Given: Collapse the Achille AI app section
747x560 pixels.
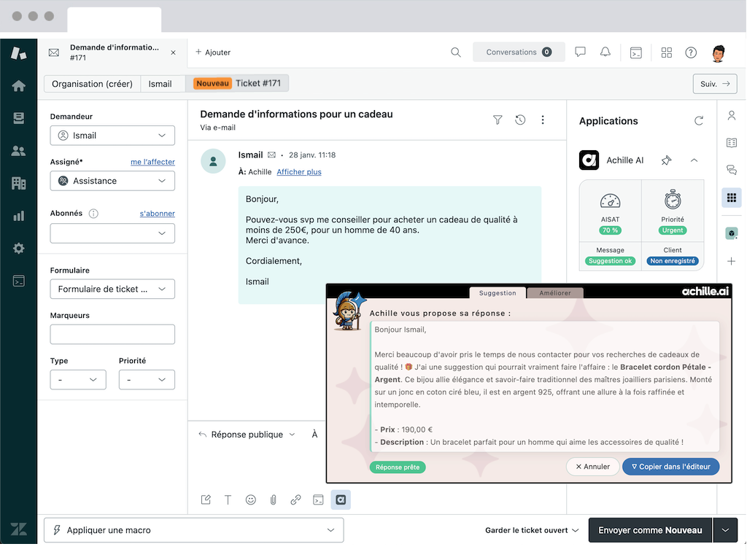Looking at the screenshot, I should pyautogui.click(x=694, y=160).
